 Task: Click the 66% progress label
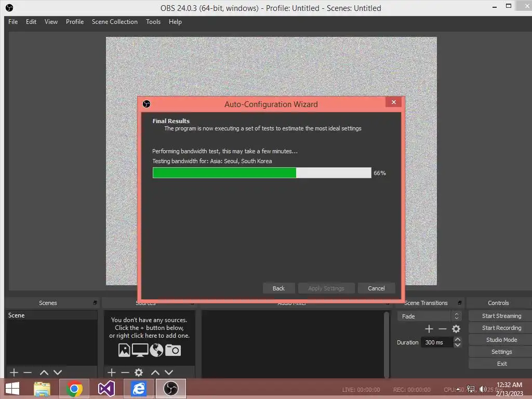click(x=380, y=173)
